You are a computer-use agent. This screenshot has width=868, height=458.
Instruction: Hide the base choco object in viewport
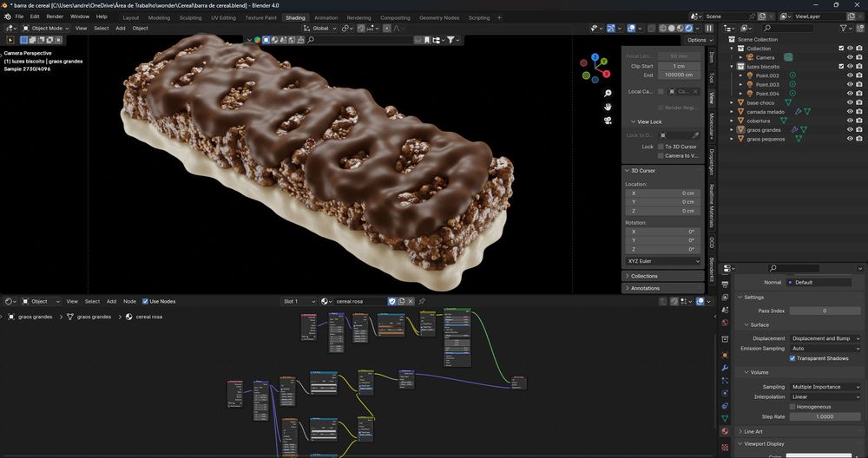coord(850,102)
